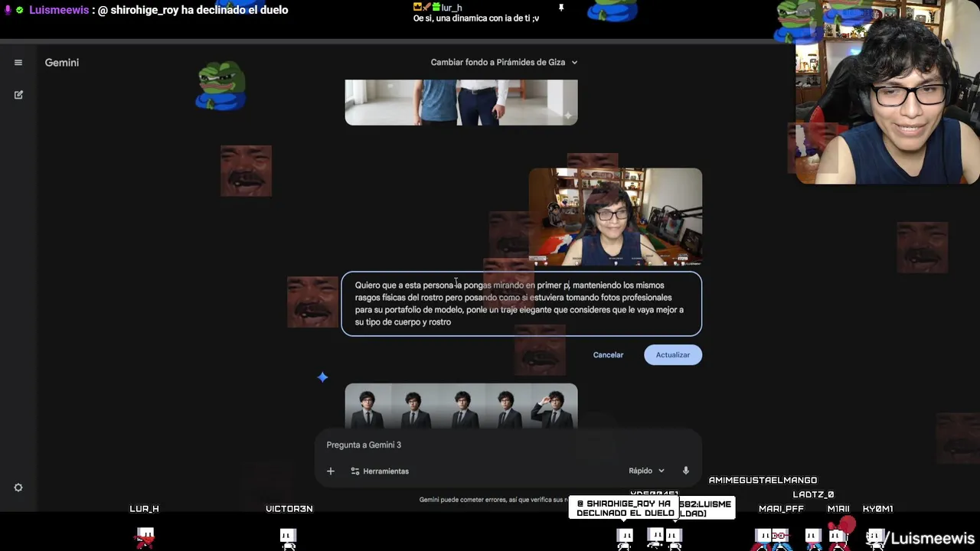This screenshot has width=980, height=551.
Task: Expand the chat title Cambiar fondo a Pirámides de Giza
Action: [504, 63]
